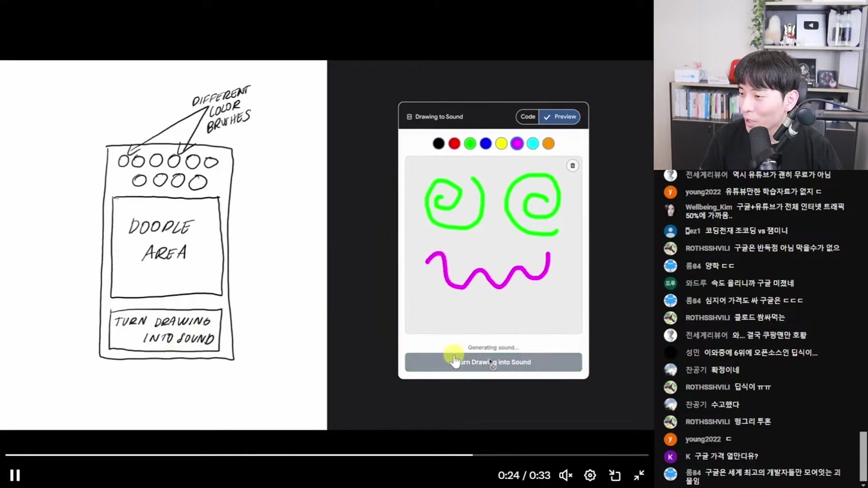Switch to the Code tab
This screenshot has height=488, width=868.
(528, 117)
